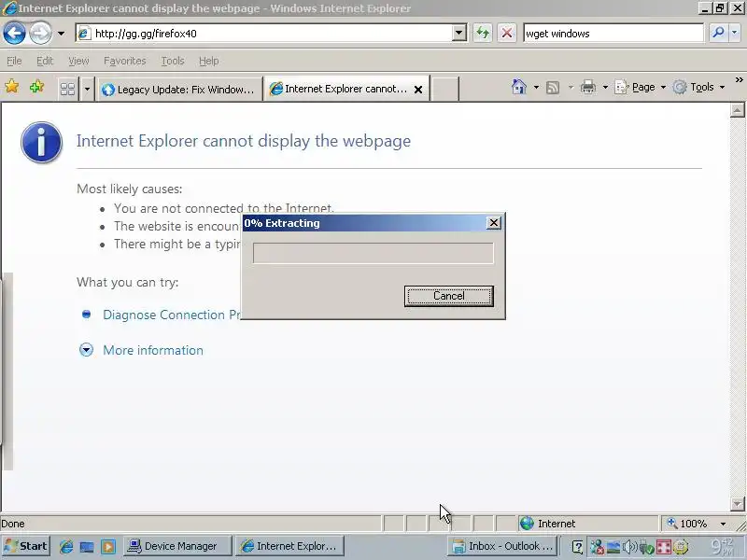Open search provider options dropdown

(734, 34)
